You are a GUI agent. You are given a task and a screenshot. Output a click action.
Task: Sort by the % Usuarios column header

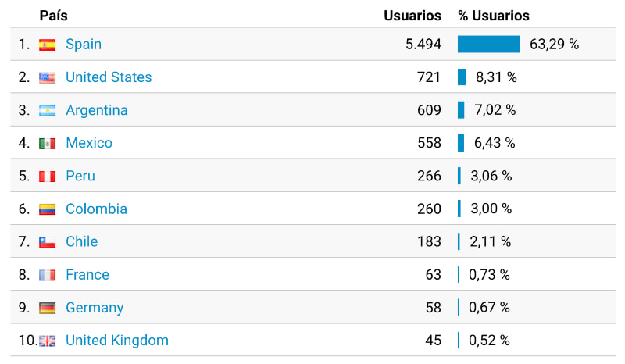(494, 16)
